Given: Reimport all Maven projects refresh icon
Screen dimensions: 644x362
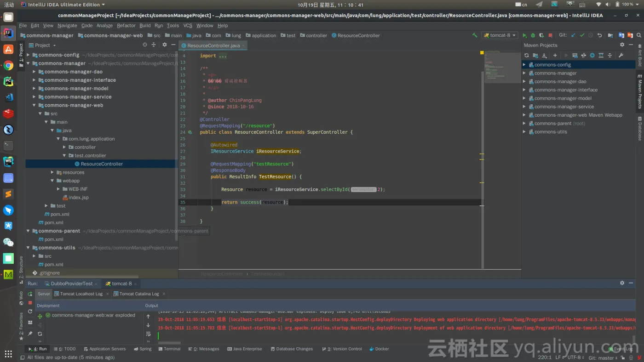Looking at the screenshot, I should [x=527, y=56].
